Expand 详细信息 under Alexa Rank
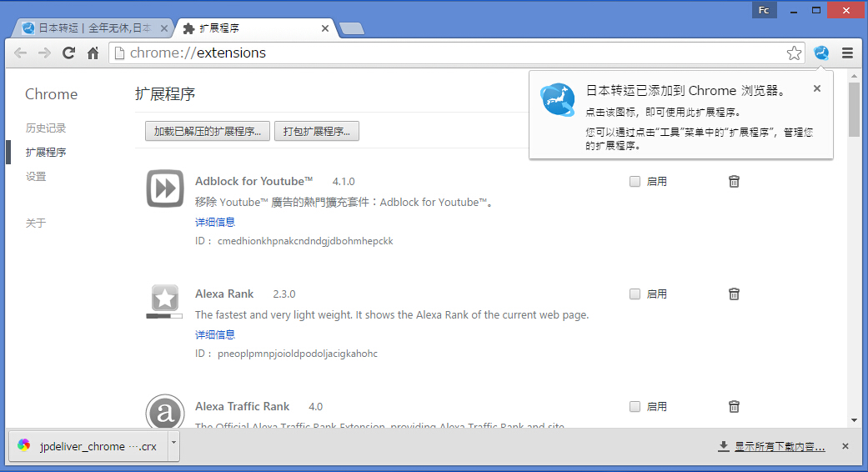 [215, 334]
